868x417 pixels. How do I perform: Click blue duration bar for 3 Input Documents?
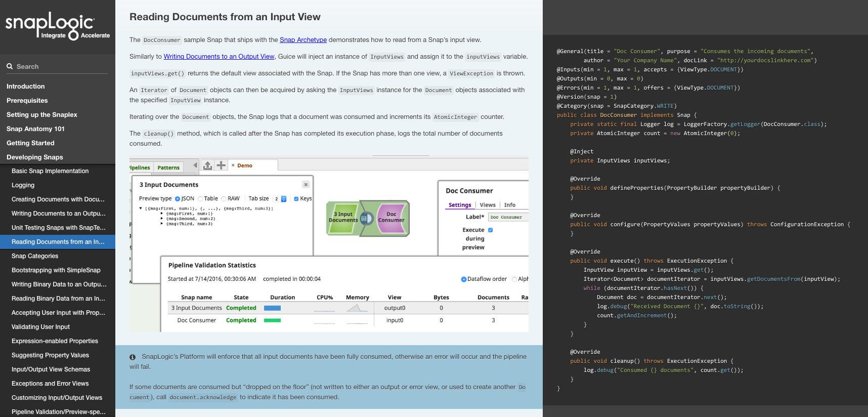[272, 308]
